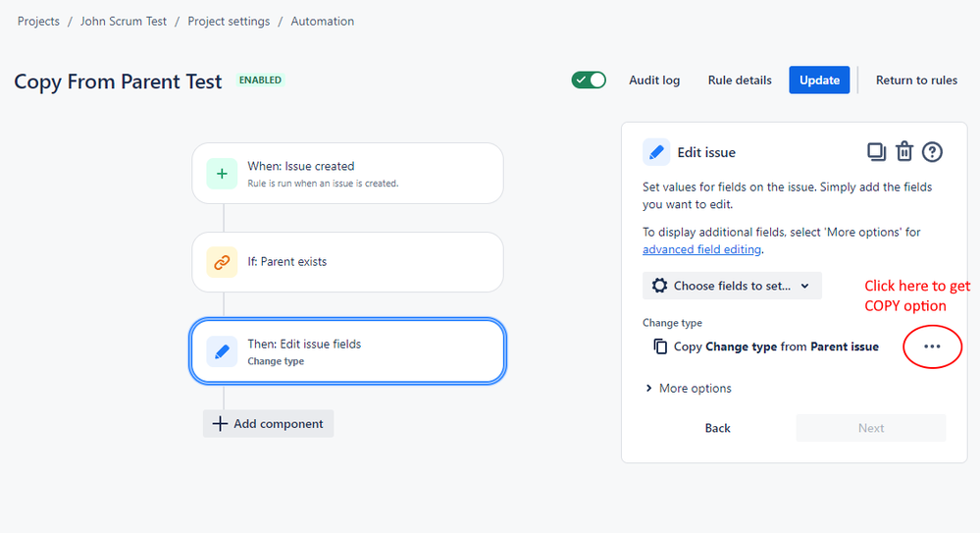Open Rule details
980x533 pixels.
point(740,80)
